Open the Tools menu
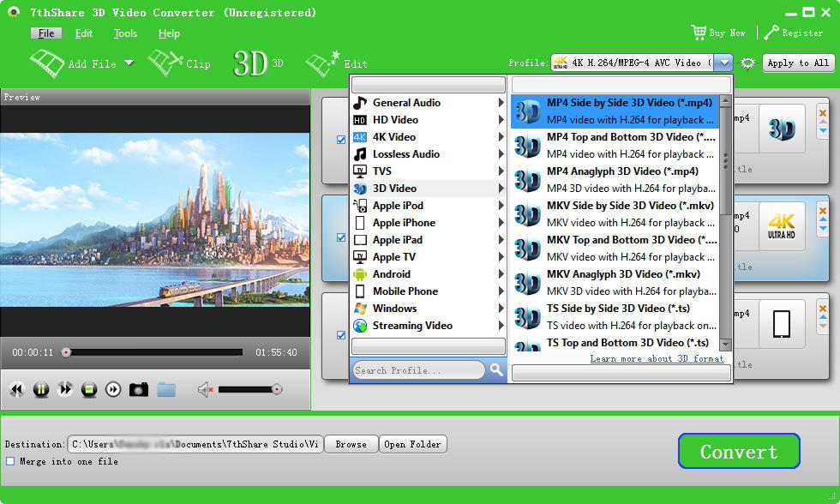Screen dimensions: 840x504 pos(125,33)
